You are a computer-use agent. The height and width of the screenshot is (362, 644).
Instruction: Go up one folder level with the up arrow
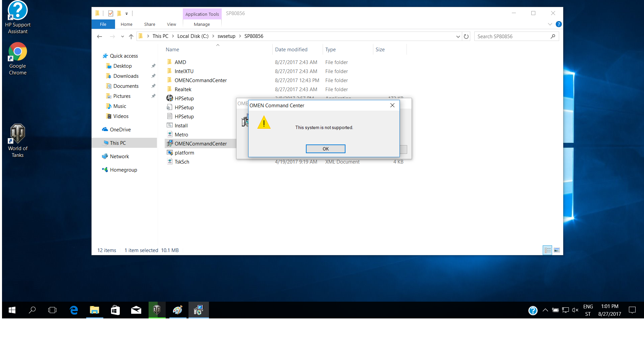(131, 36)
